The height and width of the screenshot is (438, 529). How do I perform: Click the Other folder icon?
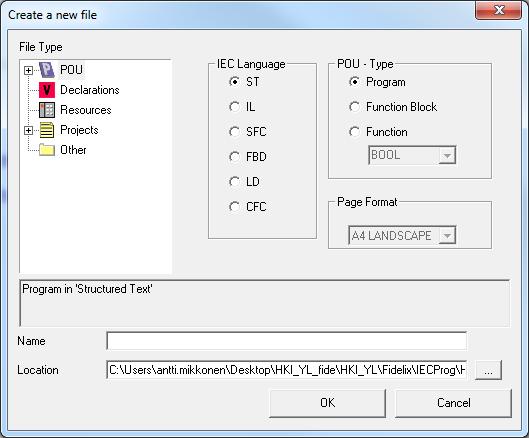click(47, 150)
